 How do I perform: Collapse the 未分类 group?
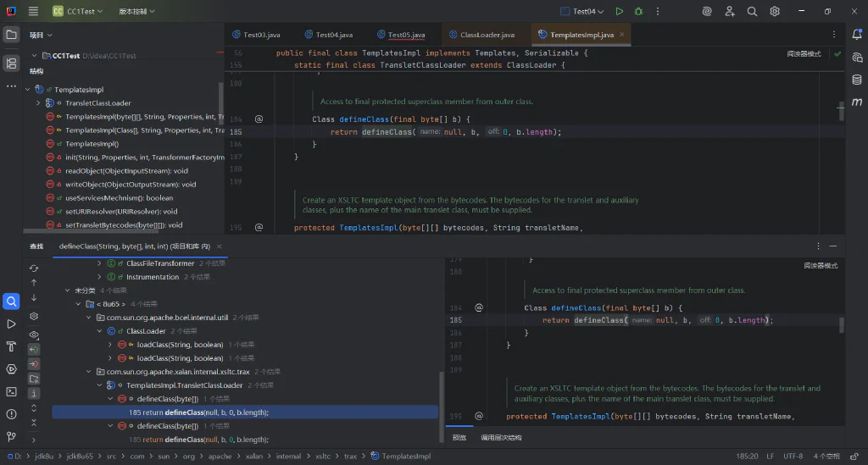tap(68, 291)
